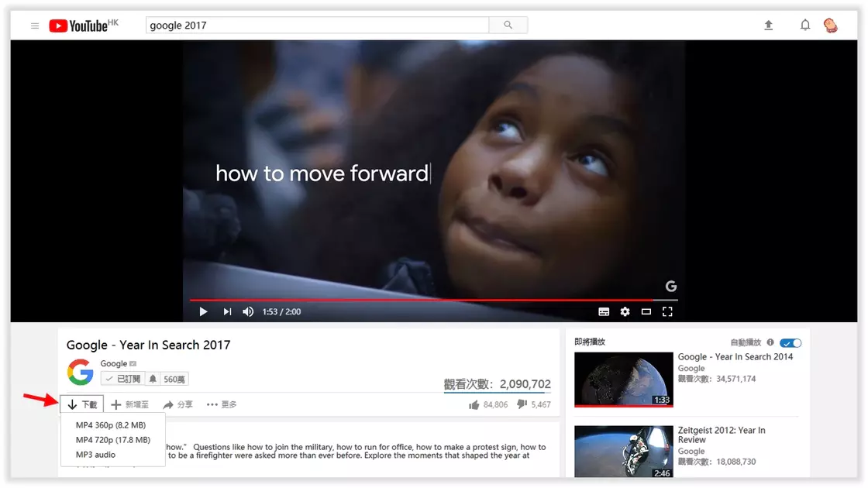Like the video with thumbs up
This screenshot has width=868, height=488.
(474, 405)
